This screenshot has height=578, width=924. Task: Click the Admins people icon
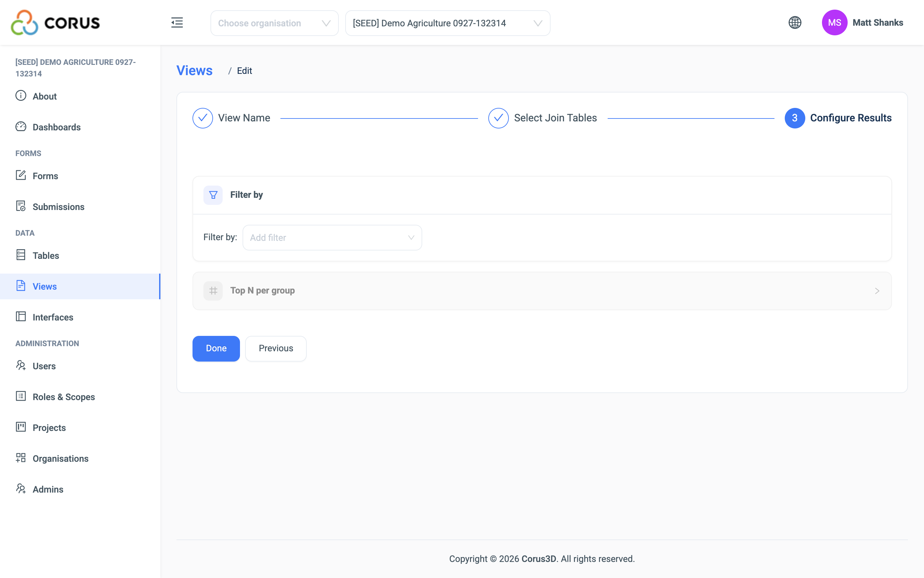click(21, 488)
